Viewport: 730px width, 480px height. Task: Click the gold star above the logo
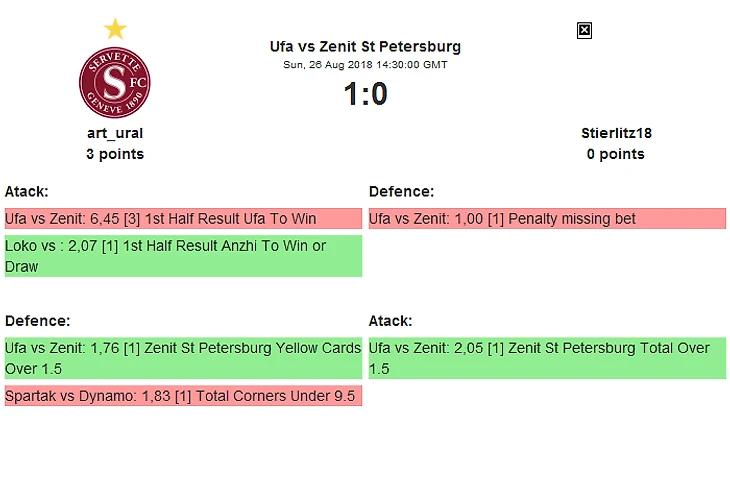(115, 29)
